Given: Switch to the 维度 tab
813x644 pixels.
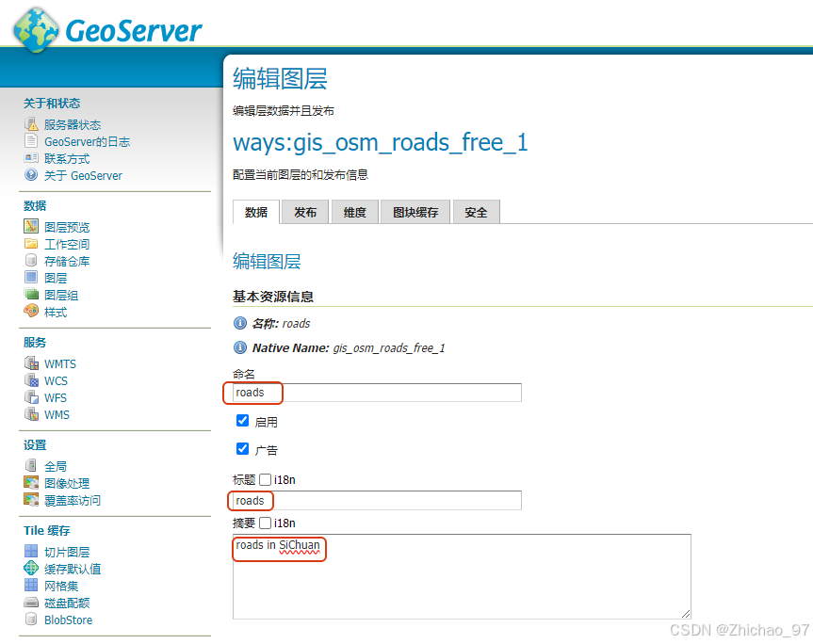Looking at the screenshot, I should pyautogui.click(x=354, y=212).
